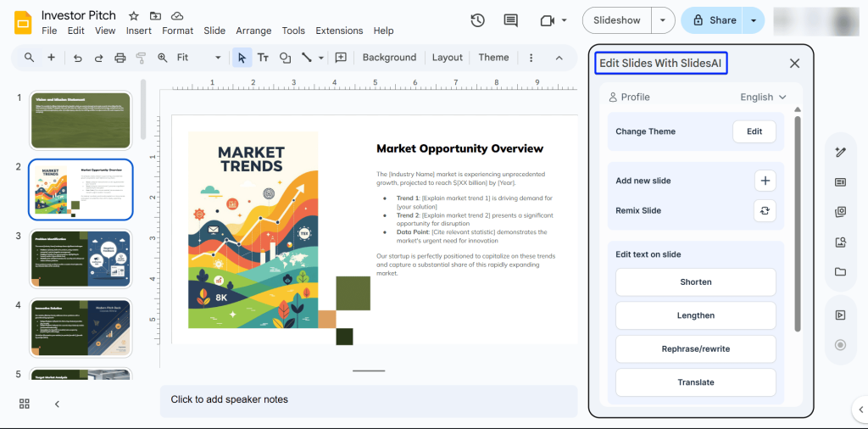The width and height of the screenshot is (868, 429).
Task: Open the Fit zoom dropdown
Action: [x=198, y=58]
